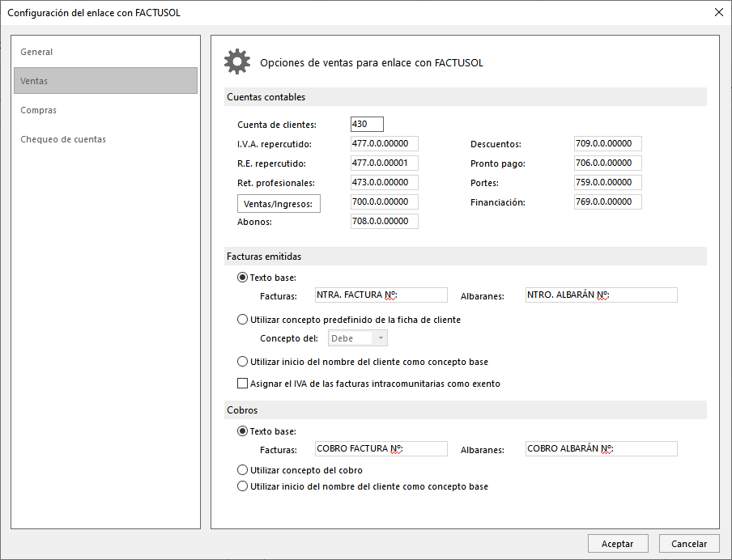Click the COBRO FACTURA Nº text field
Viewport: 732px width, 560px height.
[x=381, y=448]
